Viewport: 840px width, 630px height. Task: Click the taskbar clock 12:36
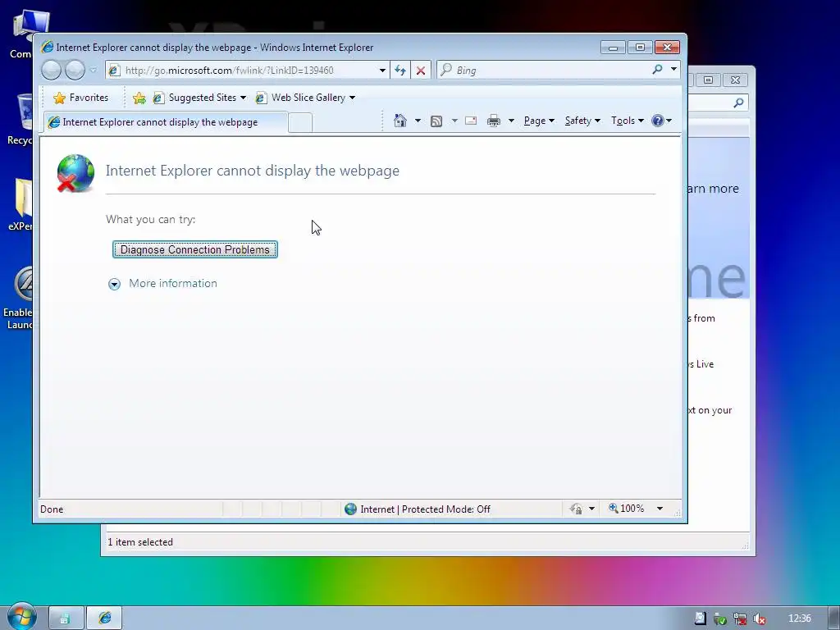(x=799, y=619)
